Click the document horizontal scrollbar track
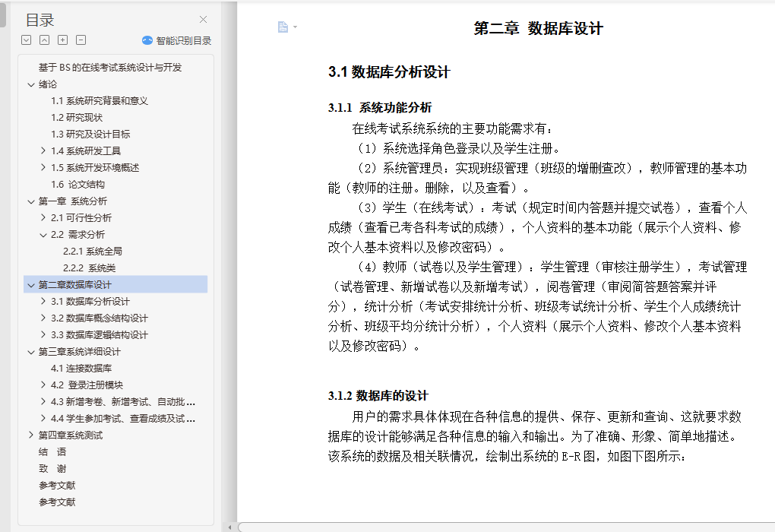 507,527
